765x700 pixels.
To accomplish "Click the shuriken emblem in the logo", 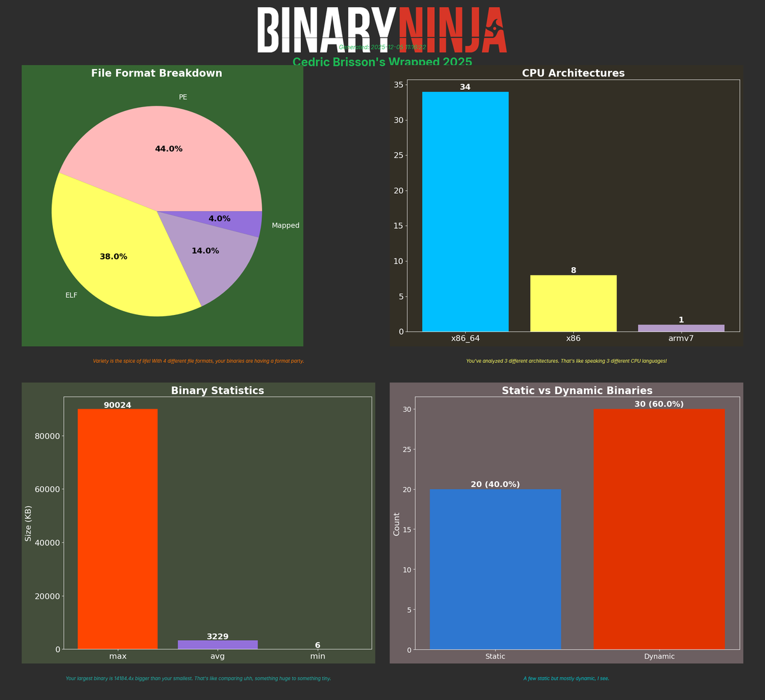I will [493, 27].
